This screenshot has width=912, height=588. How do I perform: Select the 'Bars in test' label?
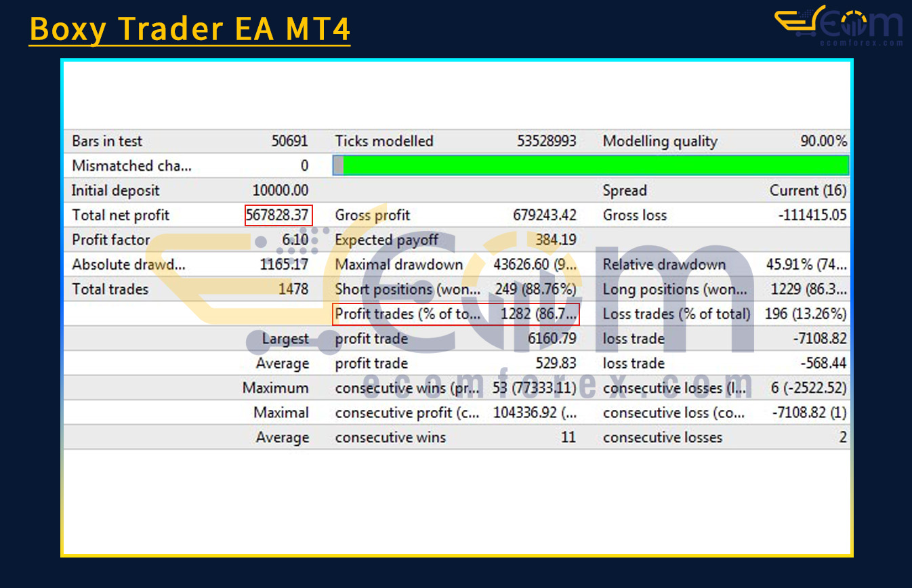pos(107,141)
